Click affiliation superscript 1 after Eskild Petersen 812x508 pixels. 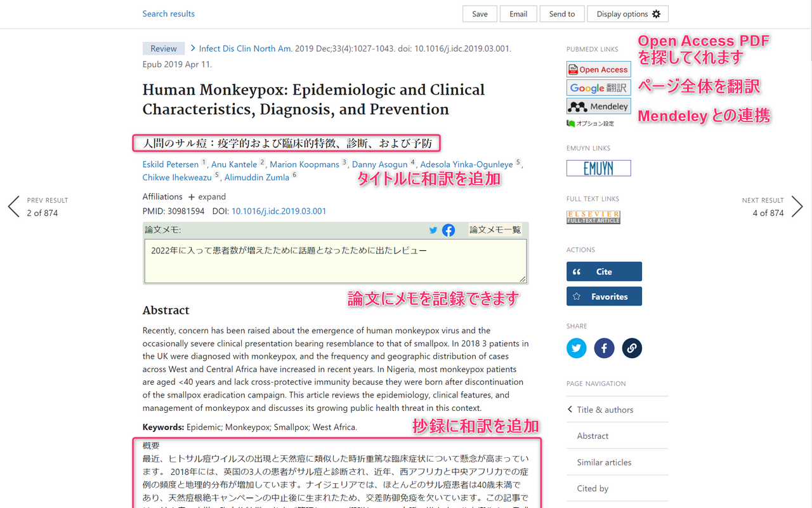pyautogui.click(x=204, y=163)
